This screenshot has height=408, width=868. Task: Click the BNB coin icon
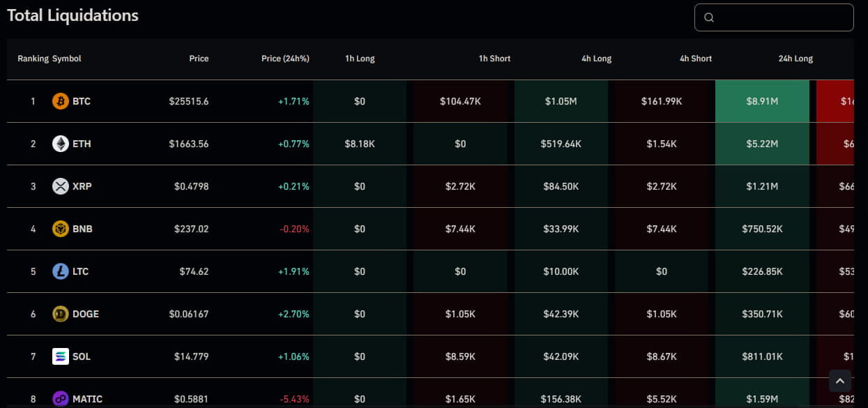pos(61,229)
